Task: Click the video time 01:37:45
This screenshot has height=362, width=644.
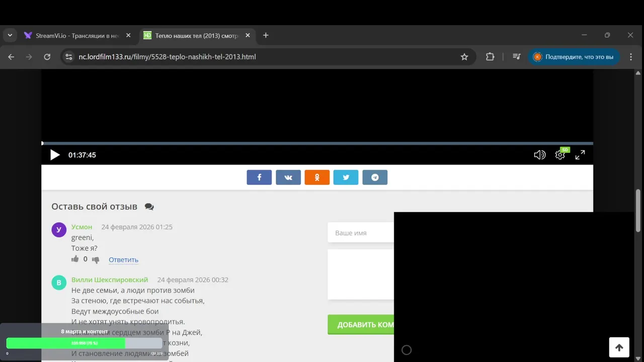Action: coord(82,155)
